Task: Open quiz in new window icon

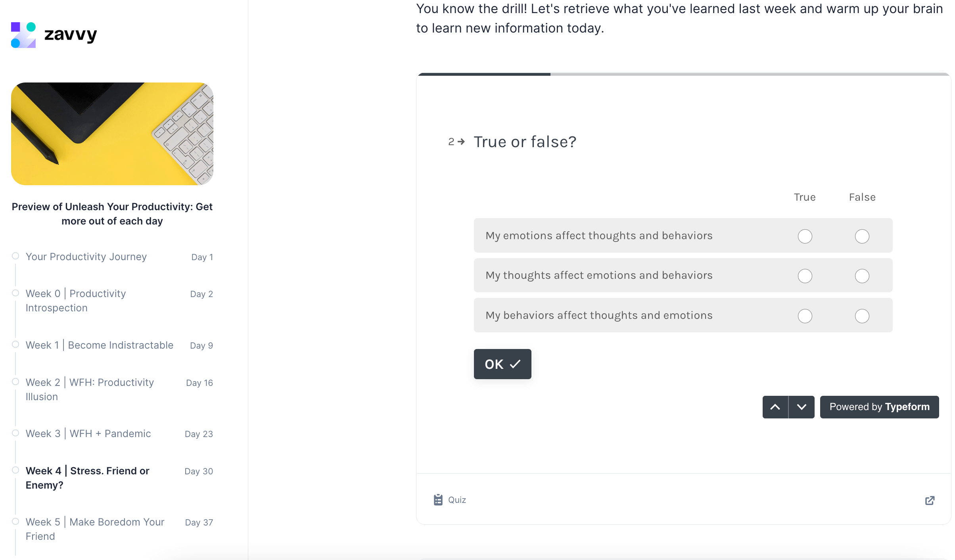Action: tap(930, 501)
